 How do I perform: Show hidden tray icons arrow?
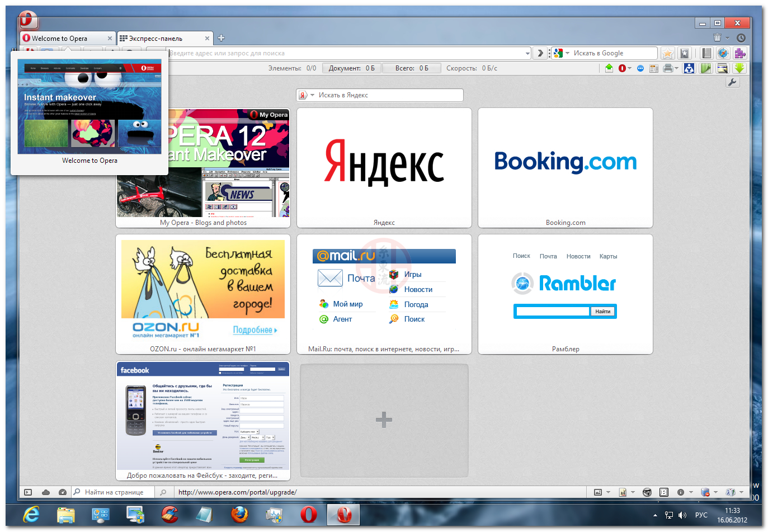click(x=655, y=515)
